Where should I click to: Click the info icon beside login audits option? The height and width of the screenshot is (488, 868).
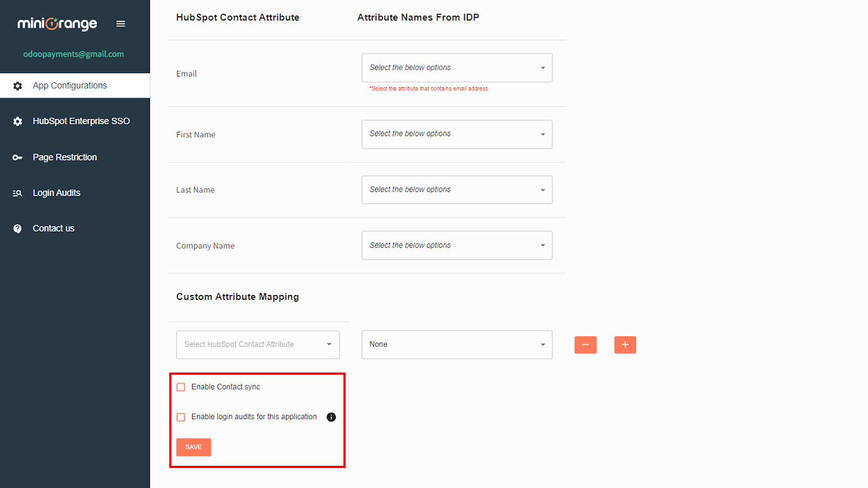coord(331,417)
